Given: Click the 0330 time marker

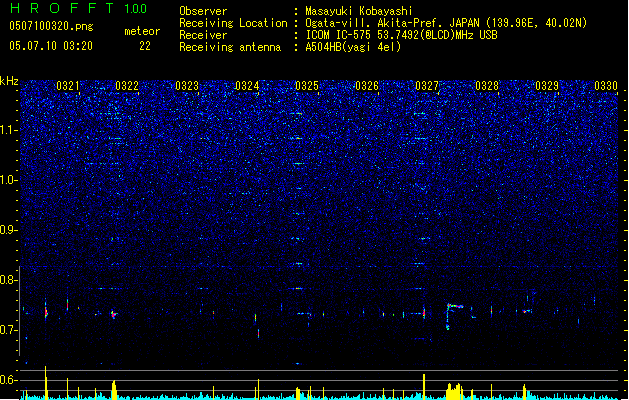Looking at the screenshot, I should coord(606,86).
